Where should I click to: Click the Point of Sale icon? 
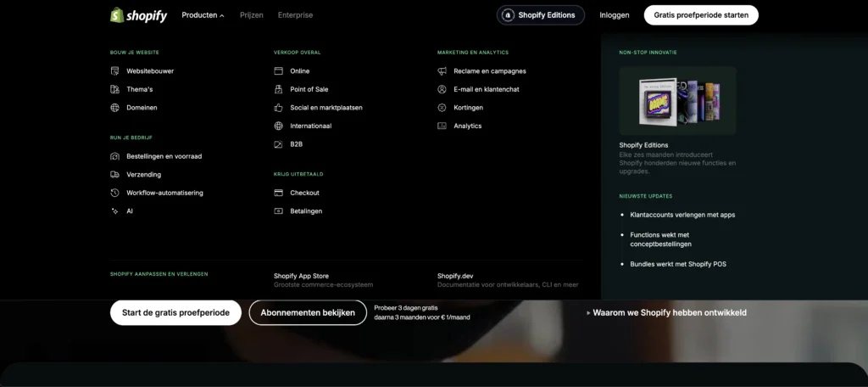(278, 89)
